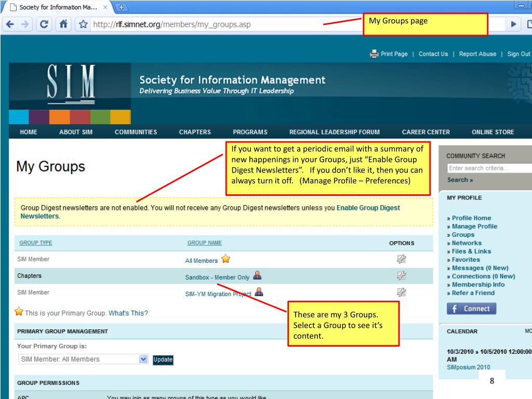Viewport: 532px width, 399px height.
Task: Open the PROGRAMS menu
Action: [250, 132]
